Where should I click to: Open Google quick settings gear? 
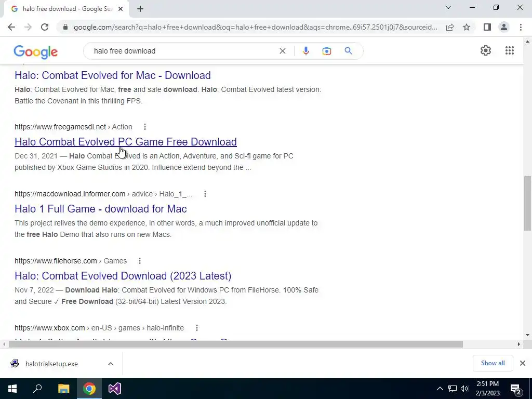[486, 50]
